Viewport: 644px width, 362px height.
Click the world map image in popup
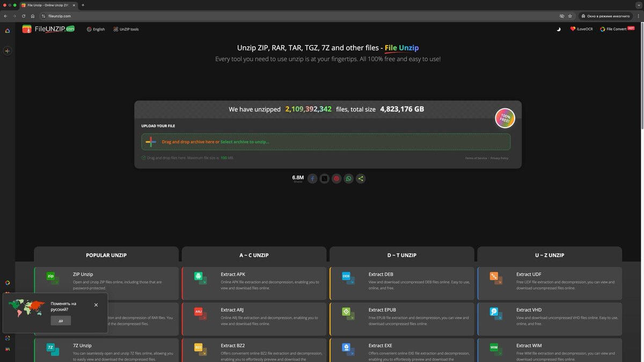[27, 308]
